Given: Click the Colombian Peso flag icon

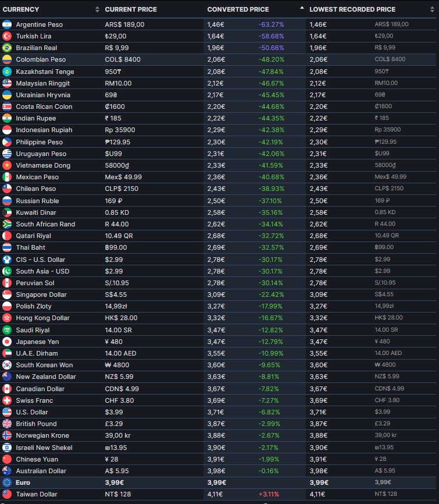Looking at the screenshot, I should (x=7, y=59).
